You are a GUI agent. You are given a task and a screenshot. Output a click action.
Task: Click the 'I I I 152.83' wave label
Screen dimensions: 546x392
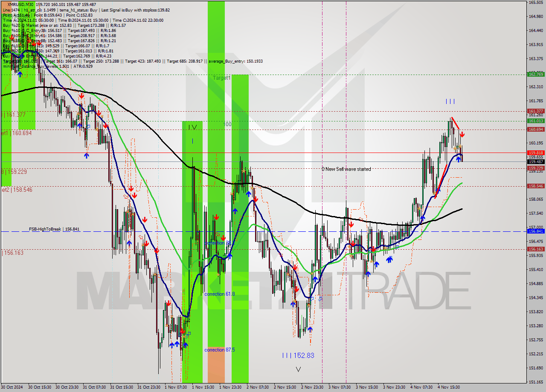coord(298,355)
